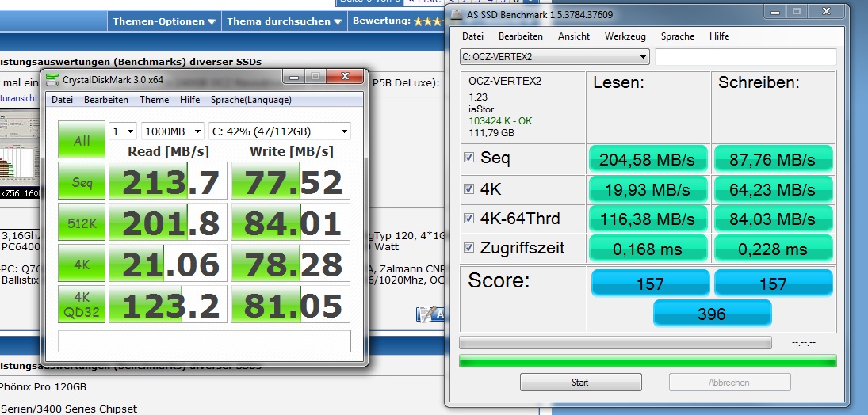Click the 111,79 GB capacity text
The height and width of the screenshot is (415, 868).
pyautogui.click(x=491, y=133)
